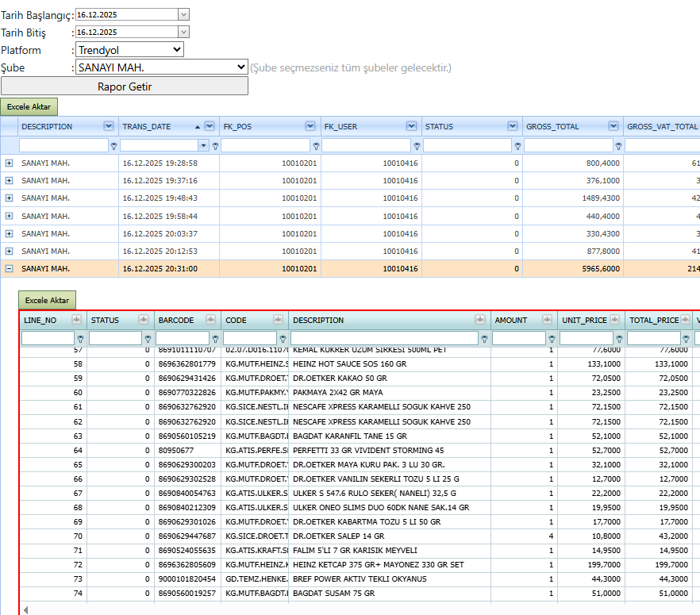Click top Excele Aktar button
The image size is (700, 615).
coord(29,106)
